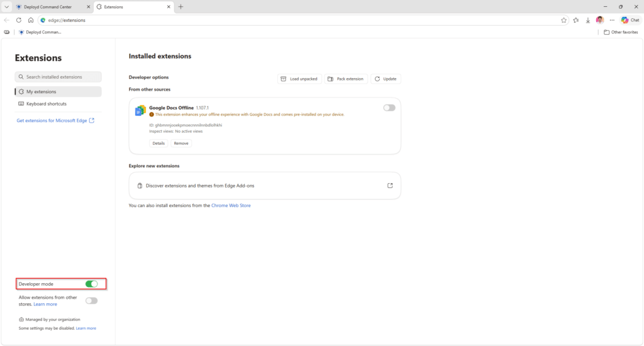The height and width of the screenshot is (346, 644).
Task: Click the Google Docs Offline extension ID text
Action: tap(186, 125)
